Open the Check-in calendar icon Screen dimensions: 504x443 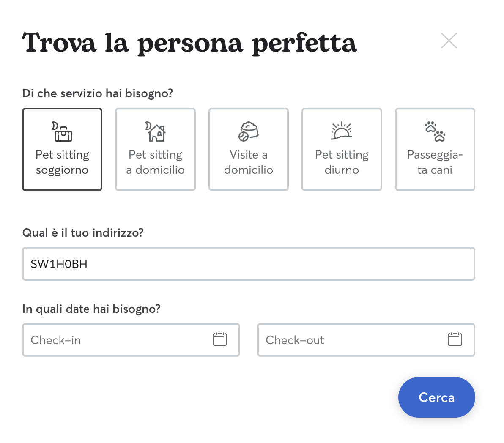point(220,339)
